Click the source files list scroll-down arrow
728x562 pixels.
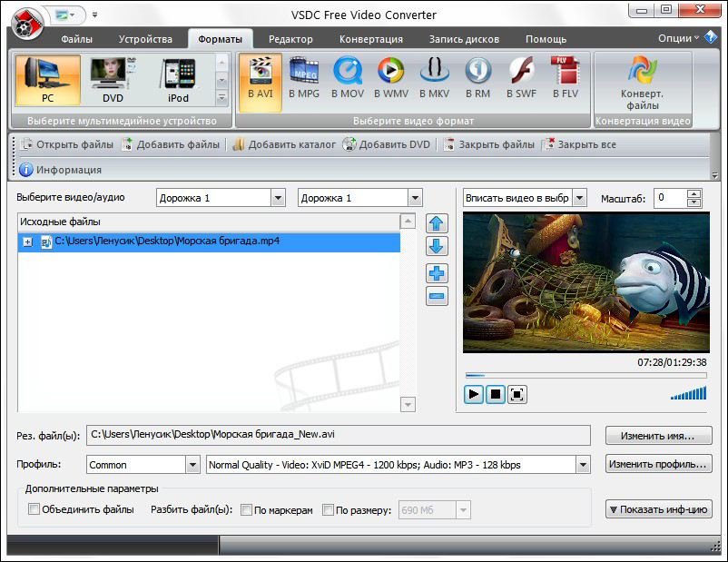pyautogui.click(x=408, y=405)
